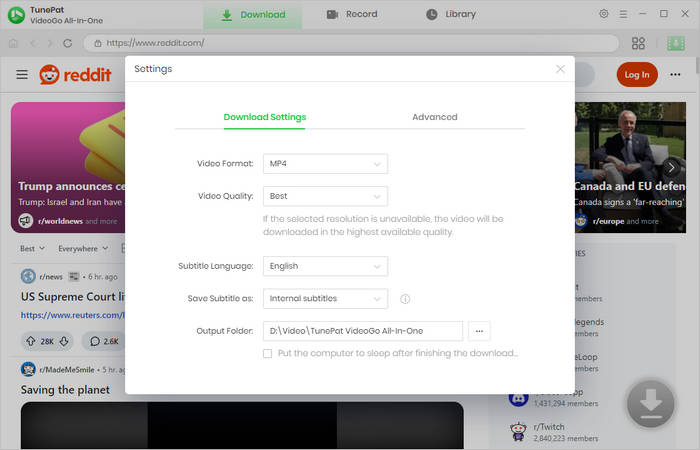Screen dimensions: 700x450
Task: Expand the Video Format dropdown
Action: [x=325, y=164]
